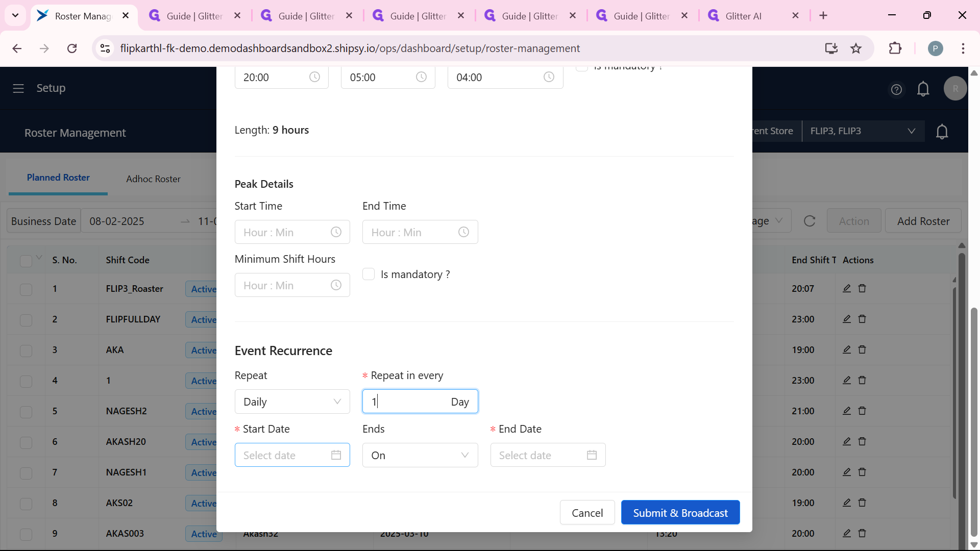Open clock picker in the 20:00 time field
980x551 pixels.
314,77
